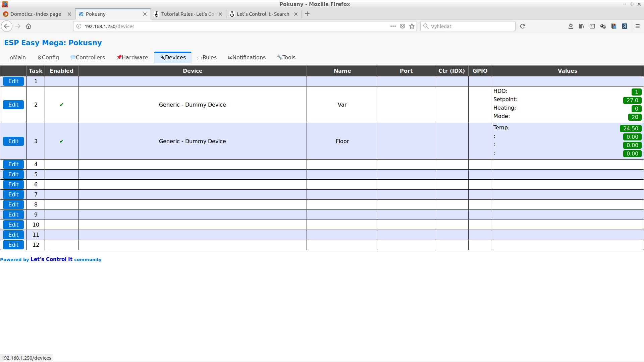
Task: Click Edit button for Task 3
Action: click(x=13, y=141)
